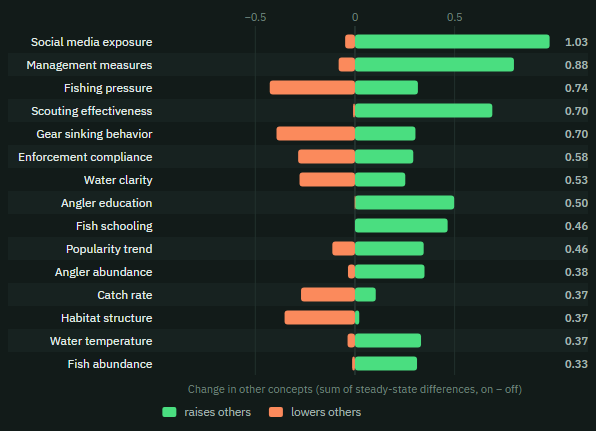Click the 'Social media exposure' row label
Screen dimensions: 596x431
click(x=92, y=42)
